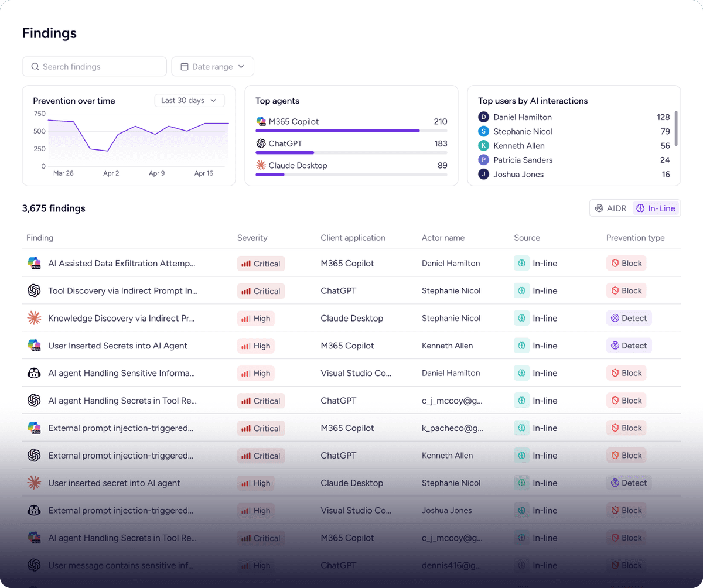Click the In-line source icon for Kenneth Allen's M365 row
Screen dimensions: 703x588
point(521,346)
